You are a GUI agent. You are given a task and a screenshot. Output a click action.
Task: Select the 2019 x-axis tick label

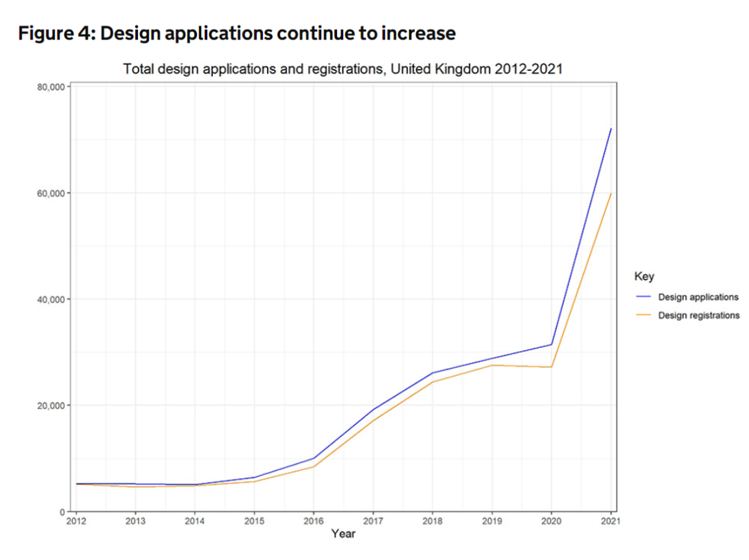(492, 520)
